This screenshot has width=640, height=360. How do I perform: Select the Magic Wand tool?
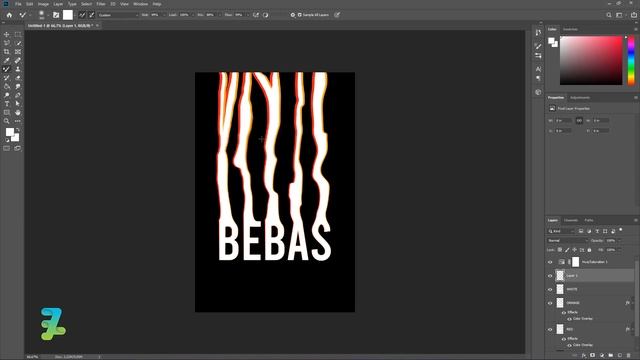18,43
